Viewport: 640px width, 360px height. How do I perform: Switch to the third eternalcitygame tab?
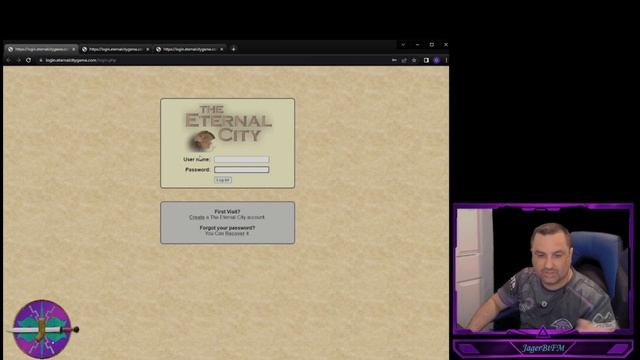(189, 49)
